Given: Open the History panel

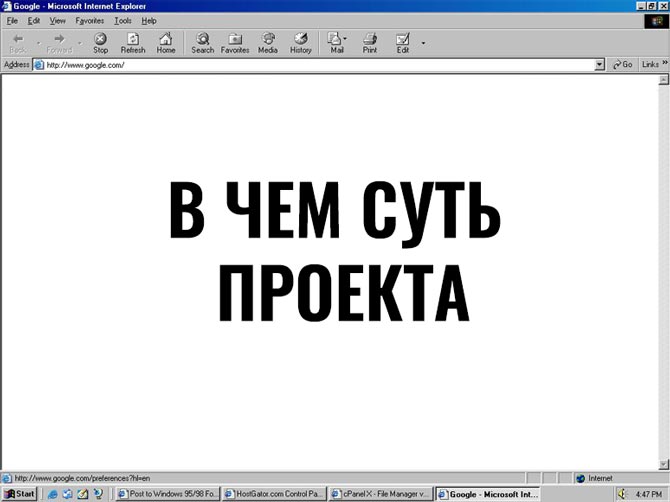Looking at the screenshot, I should click(x=301, y=42).
